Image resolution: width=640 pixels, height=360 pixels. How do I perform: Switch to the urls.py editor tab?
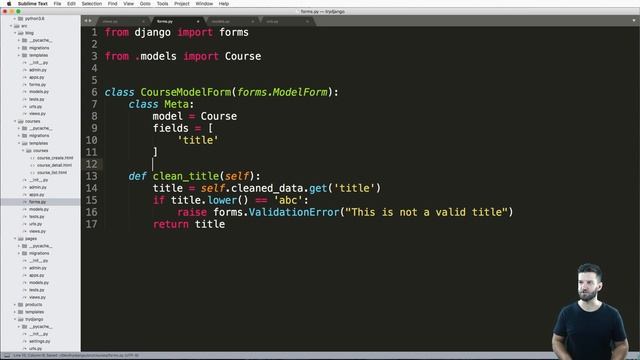(287, 21)
